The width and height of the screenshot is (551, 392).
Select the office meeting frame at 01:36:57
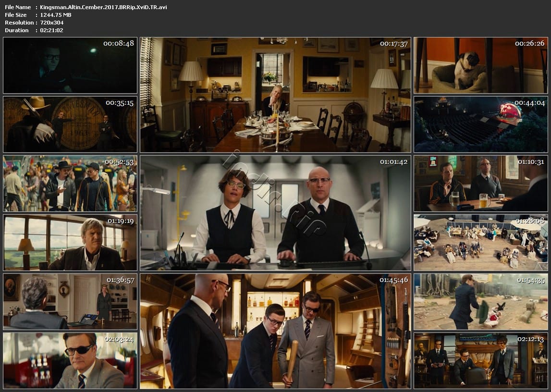click(x=70, y=301)
